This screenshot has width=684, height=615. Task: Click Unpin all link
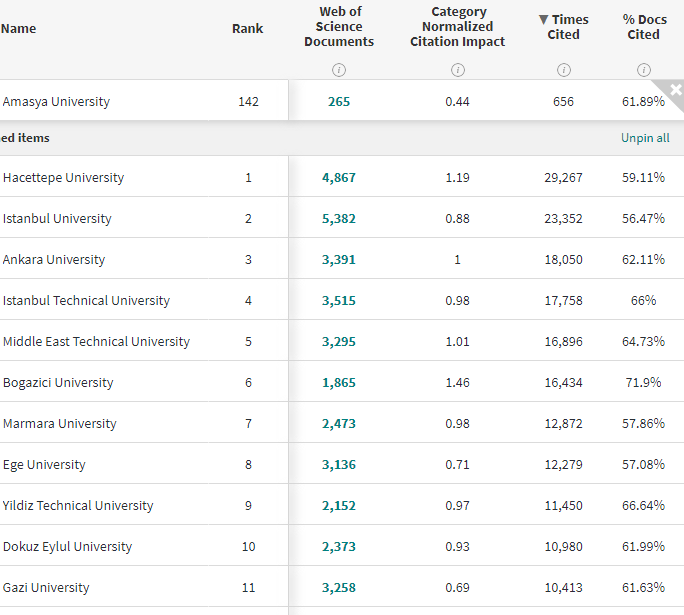[645, 138]
